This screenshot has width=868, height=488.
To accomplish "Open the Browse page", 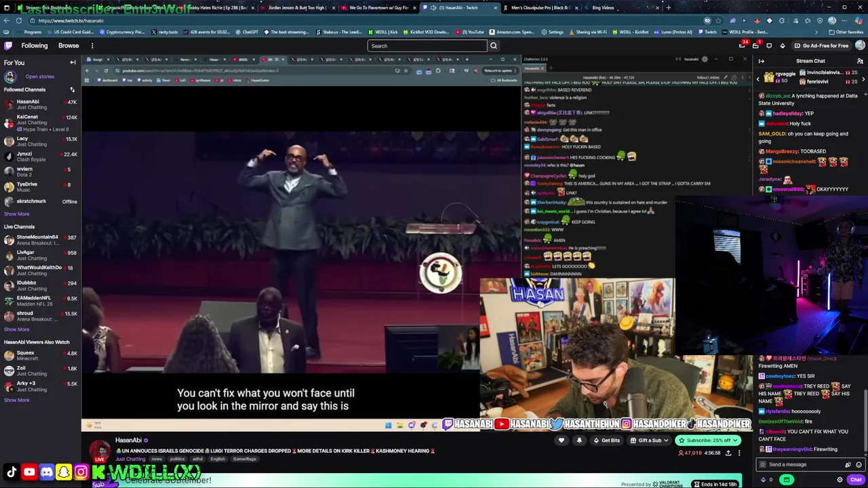I will click(68, 45).
